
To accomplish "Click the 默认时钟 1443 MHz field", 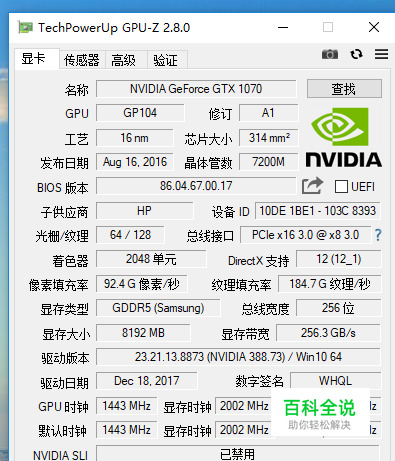I will (x=127, y=430).
